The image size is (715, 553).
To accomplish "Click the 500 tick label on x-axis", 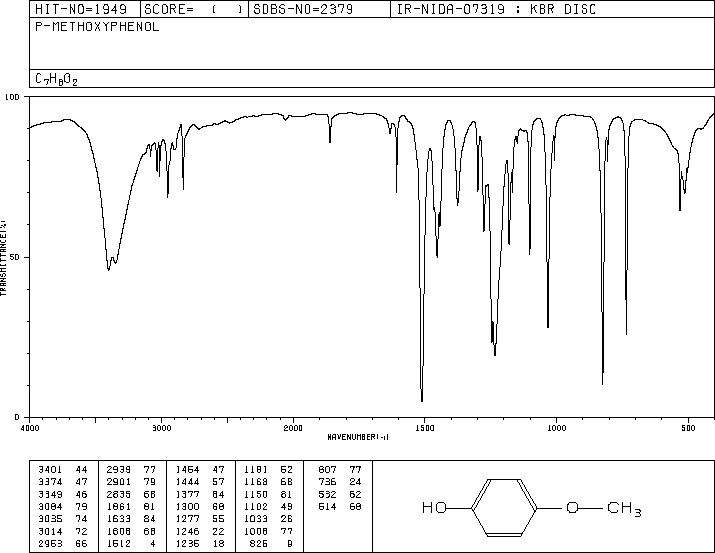I will (x=688, y=428).
